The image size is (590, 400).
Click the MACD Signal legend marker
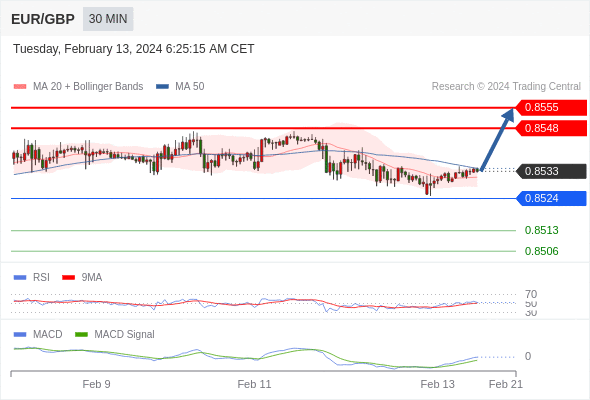pos(81,335)
